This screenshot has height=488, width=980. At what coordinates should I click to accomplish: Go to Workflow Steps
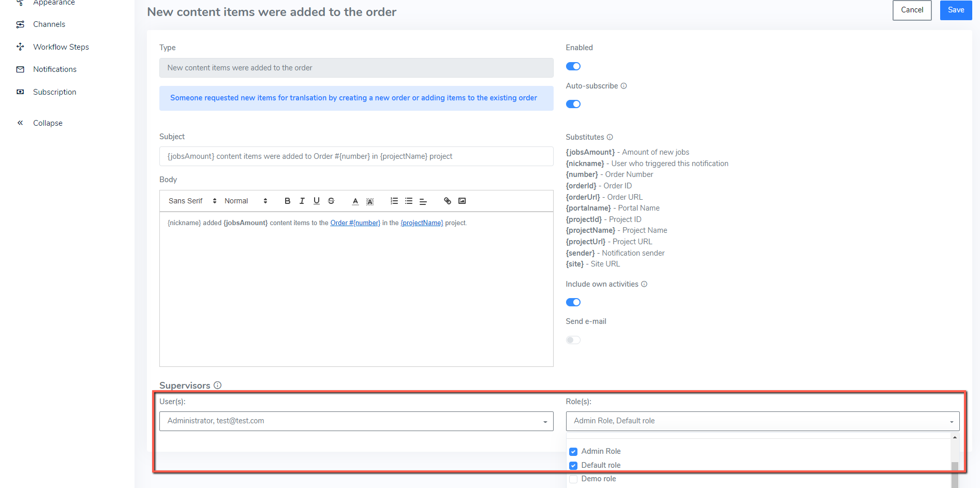coord(61,47)
